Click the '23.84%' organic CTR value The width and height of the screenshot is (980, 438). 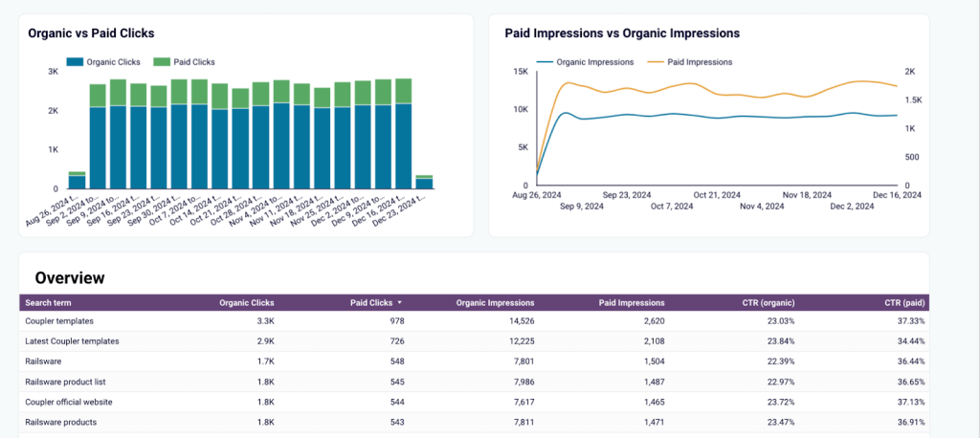[782, 341]
